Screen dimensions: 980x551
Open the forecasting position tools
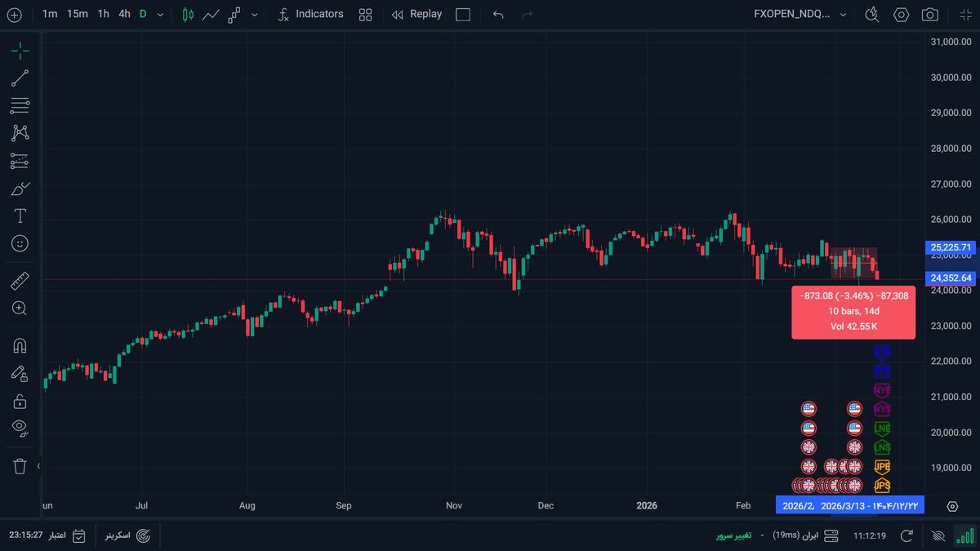[x=20, y=161]
